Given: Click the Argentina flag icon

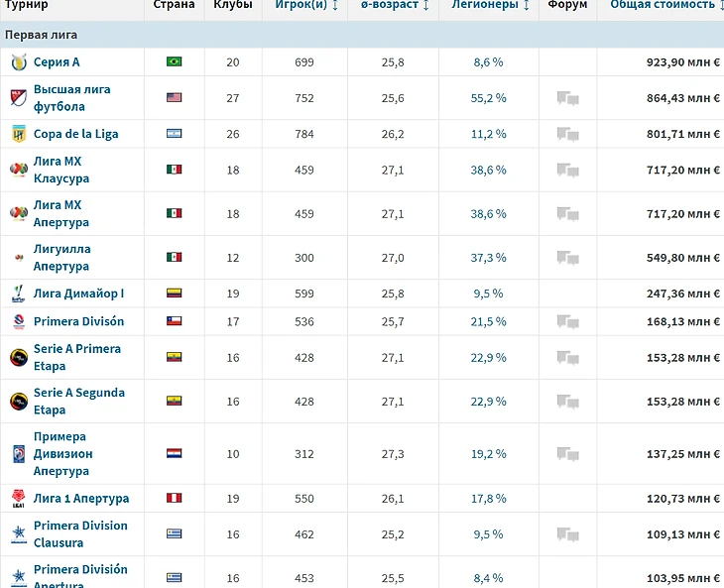Looking at the screenshot, I should point(175,134).
